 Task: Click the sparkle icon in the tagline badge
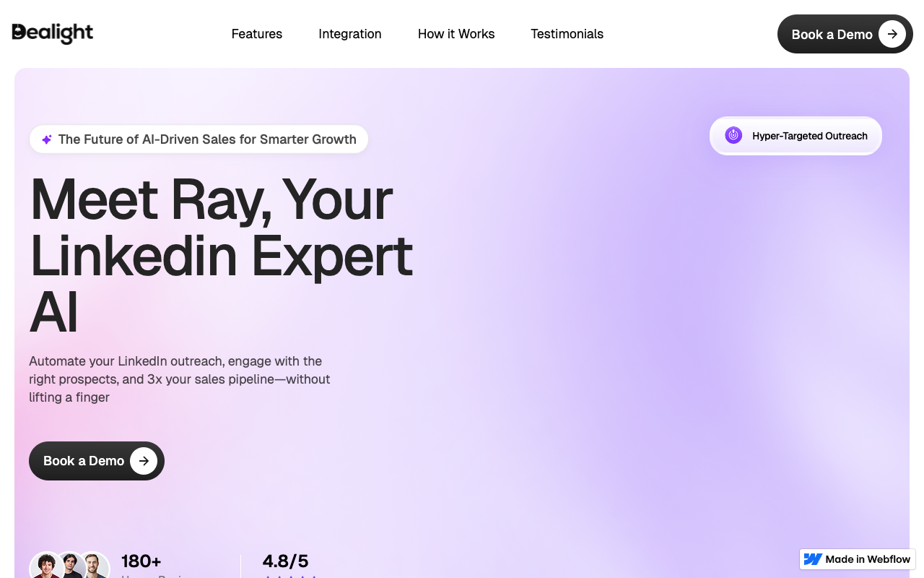pyautogui.click(x=47, y=139)
